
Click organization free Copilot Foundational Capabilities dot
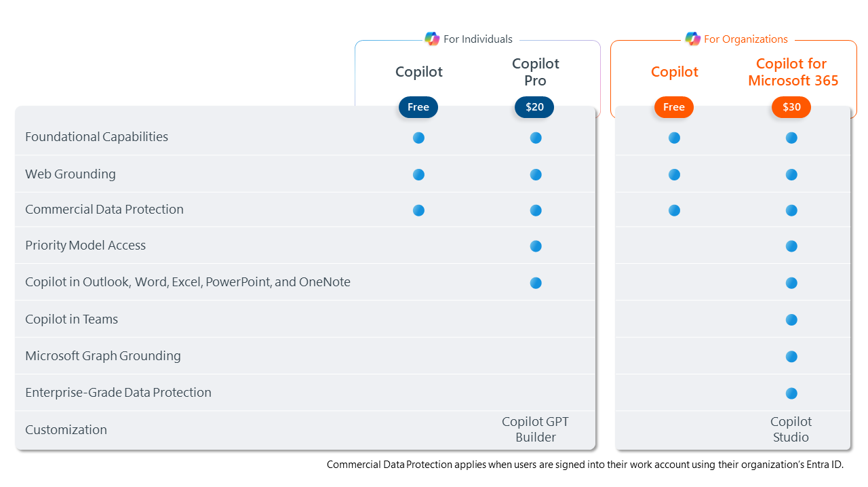point(674,138)
